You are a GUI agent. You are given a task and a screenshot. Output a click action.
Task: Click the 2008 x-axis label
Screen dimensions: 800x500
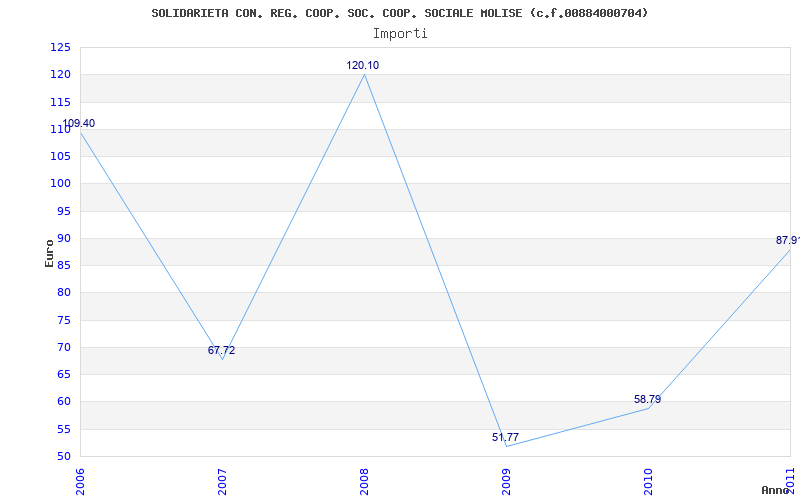[x=364, y=482]
